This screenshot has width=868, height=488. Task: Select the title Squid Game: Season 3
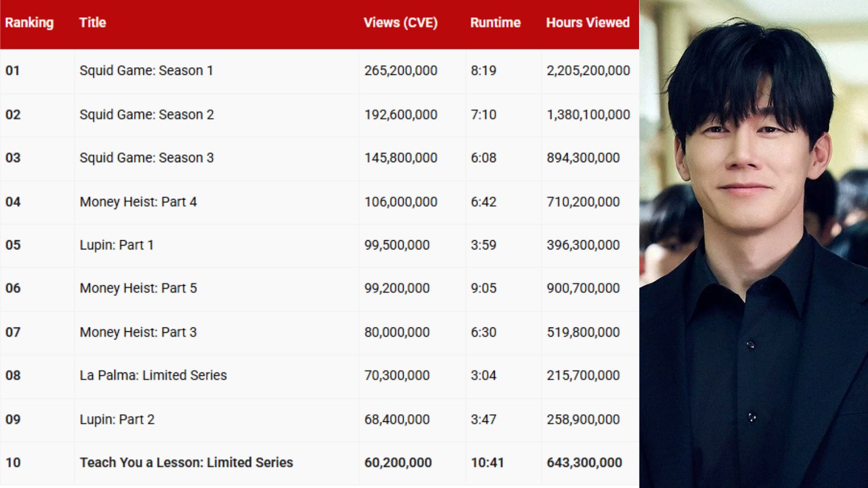click(147, 158)
